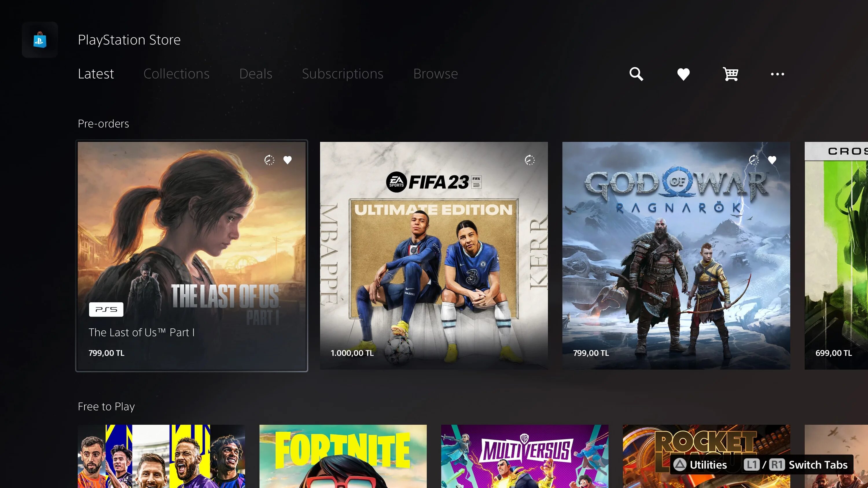The image size is (868, 488).
Task: Toggle wishlist heart on The Last of Us Part I
Action: pos(288,159)
